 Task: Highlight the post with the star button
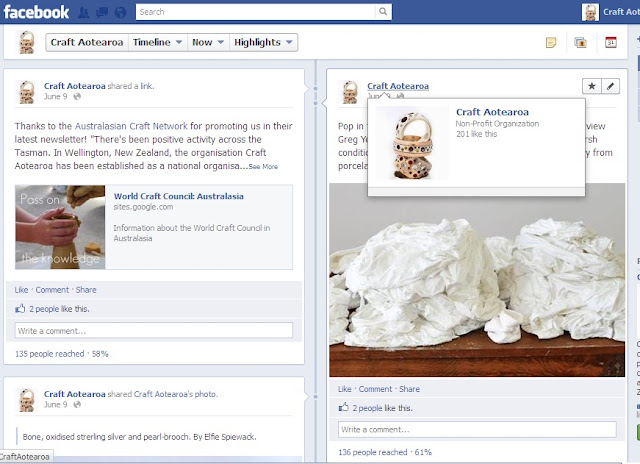pos(591,86)
